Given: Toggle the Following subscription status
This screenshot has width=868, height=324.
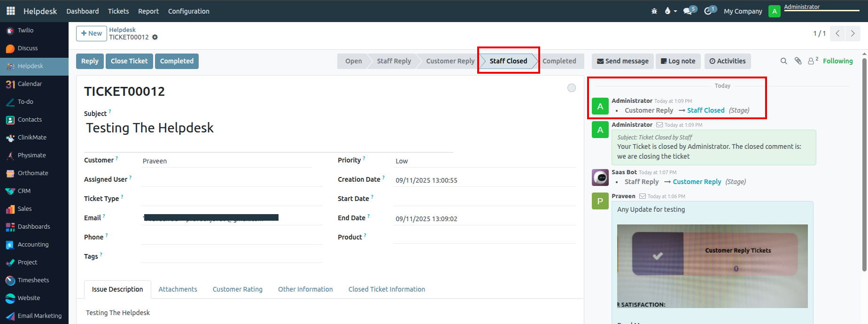Looking at the screenshot, I should (837, 61).
